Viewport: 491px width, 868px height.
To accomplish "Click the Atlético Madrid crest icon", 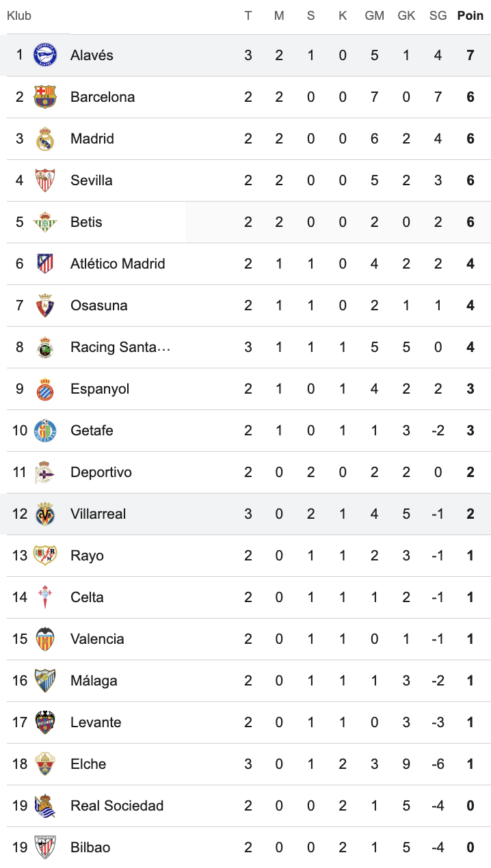I will pos(45,264).
